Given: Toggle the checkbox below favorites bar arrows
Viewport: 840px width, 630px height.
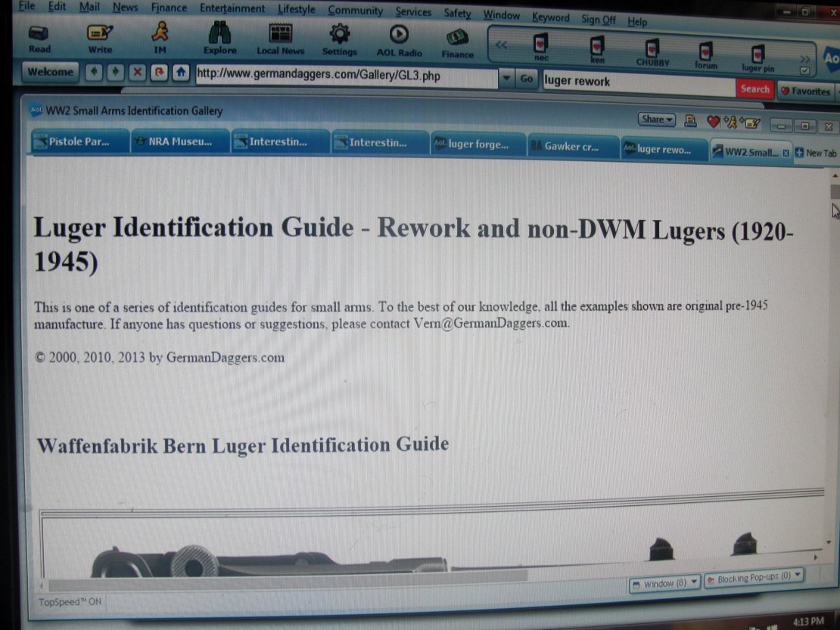Looking at the screenshot, I should click(804, 70).
